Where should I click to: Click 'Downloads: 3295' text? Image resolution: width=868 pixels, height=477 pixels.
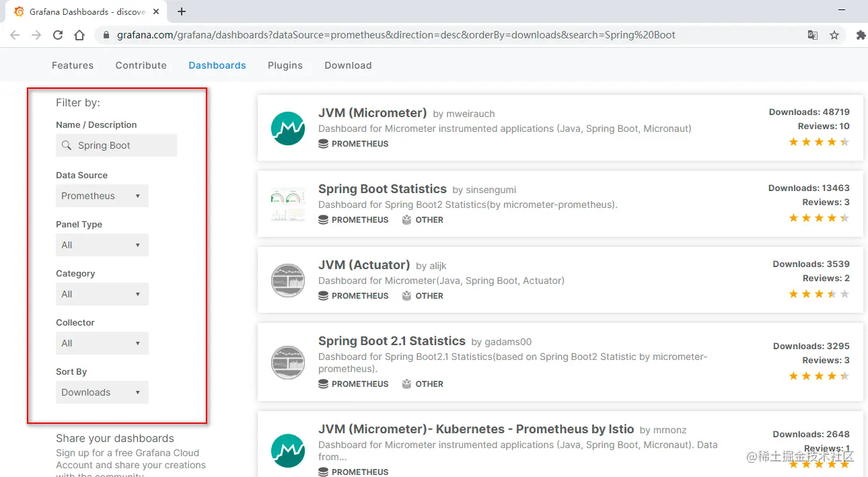pyautogui.click(x=811, y=346)
